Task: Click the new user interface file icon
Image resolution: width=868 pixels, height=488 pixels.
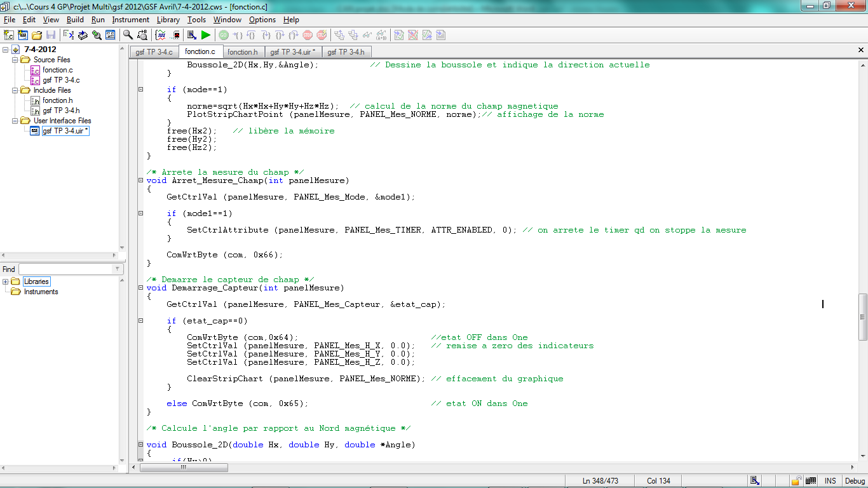Action: [x=23, y=35]
